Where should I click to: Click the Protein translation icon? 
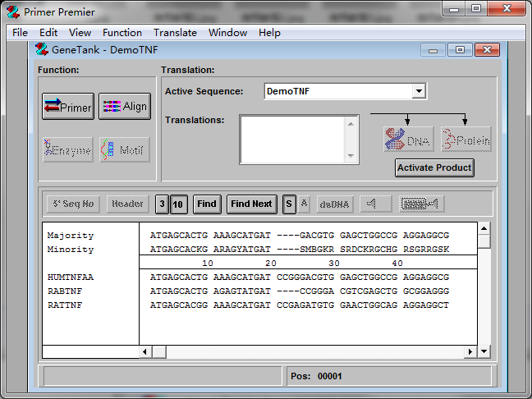465,140
